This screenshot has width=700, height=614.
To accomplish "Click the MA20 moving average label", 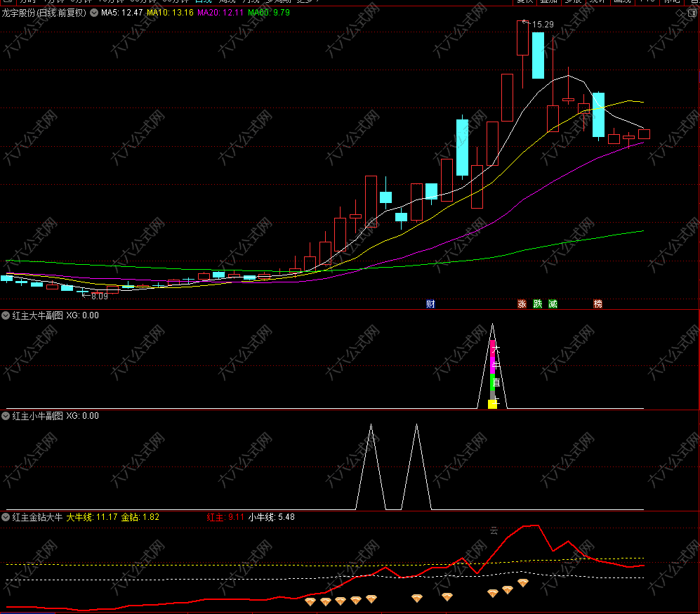I will tap(220, 13).
